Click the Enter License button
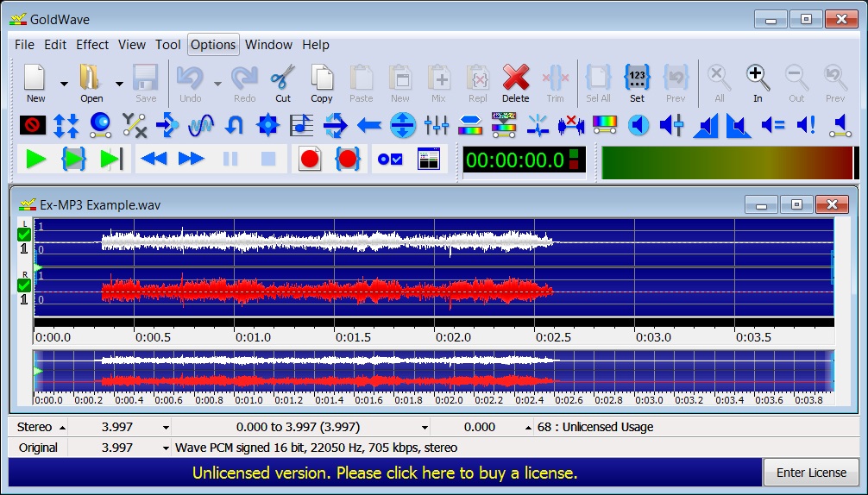 pyautogui.click(x=811, y=473)
